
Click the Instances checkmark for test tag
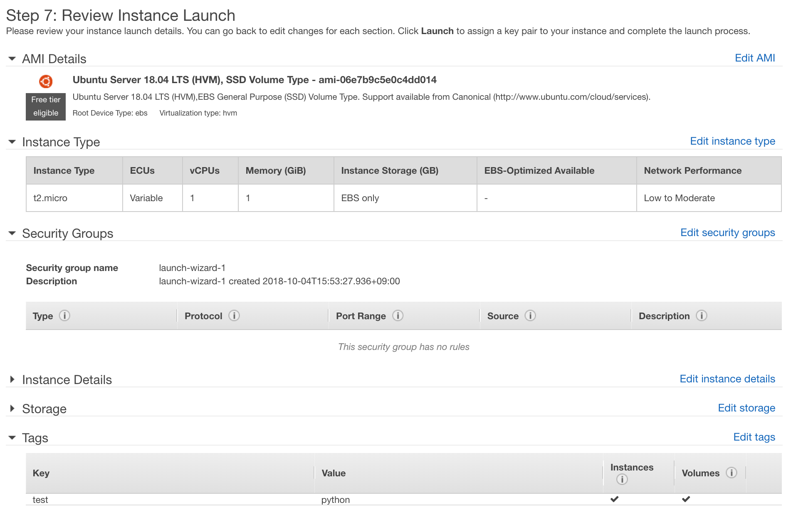point(614,499)
